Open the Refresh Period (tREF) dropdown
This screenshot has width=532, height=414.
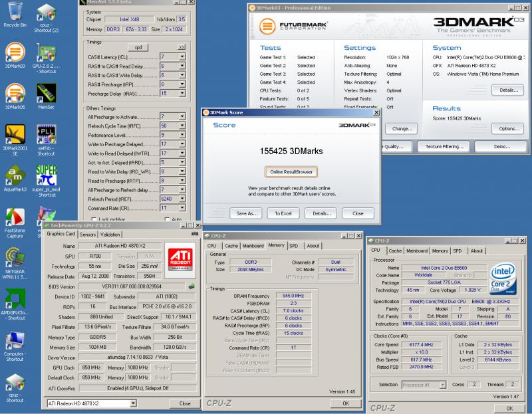(182, 199)
